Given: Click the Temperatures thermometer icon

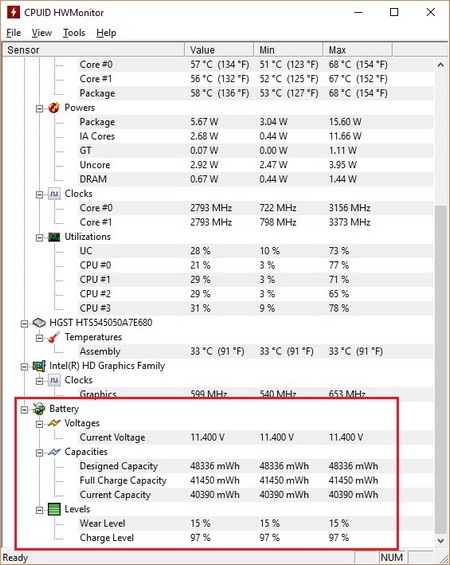Looking at the screenshot, I should [54, 337].
